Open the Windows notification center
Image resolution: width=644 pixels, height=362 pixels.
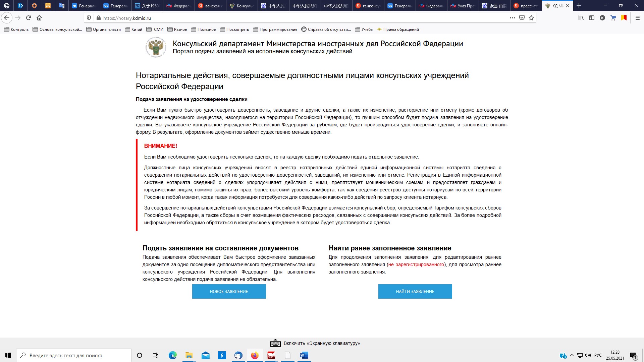633,356
